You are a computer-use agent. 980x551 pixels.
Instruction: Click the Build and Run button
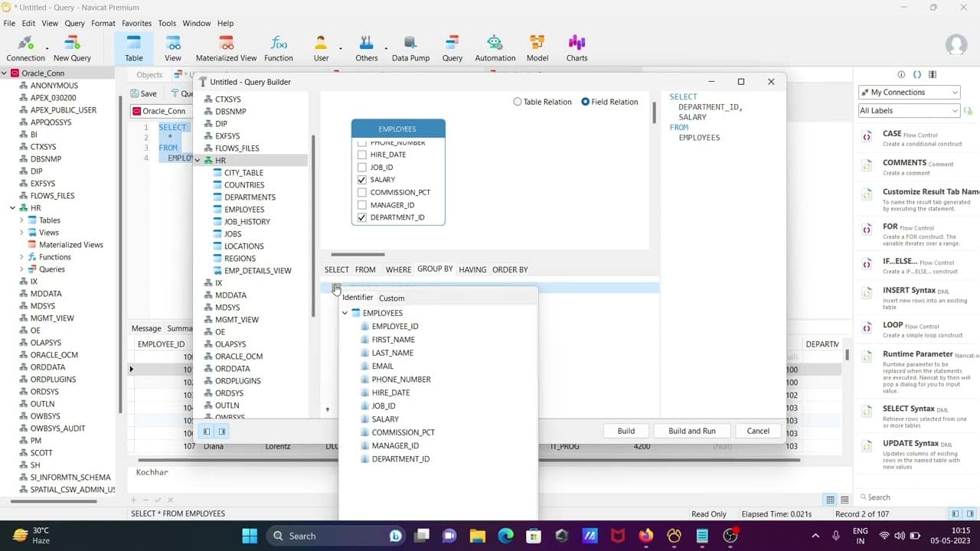click(692, 431)
